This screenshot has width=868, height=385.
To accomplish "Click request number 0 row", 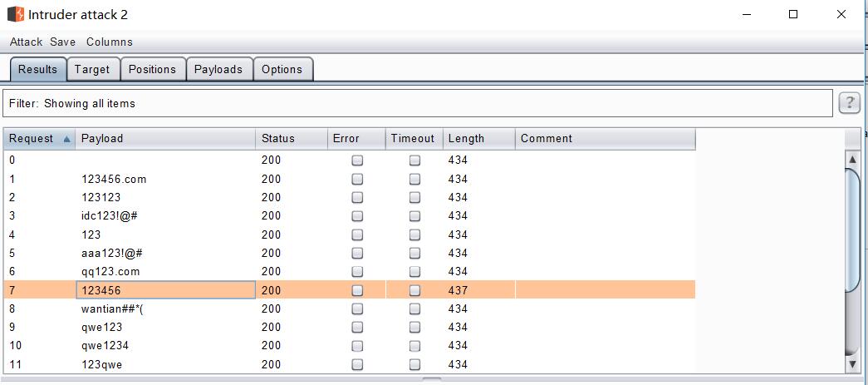I will 350,160.
